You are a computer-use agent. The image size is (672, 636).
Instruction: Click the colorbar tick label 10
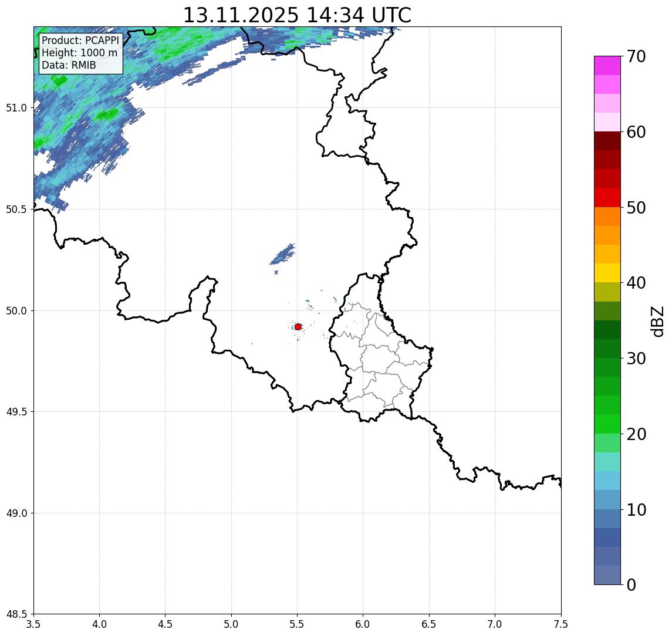[636, 509]
